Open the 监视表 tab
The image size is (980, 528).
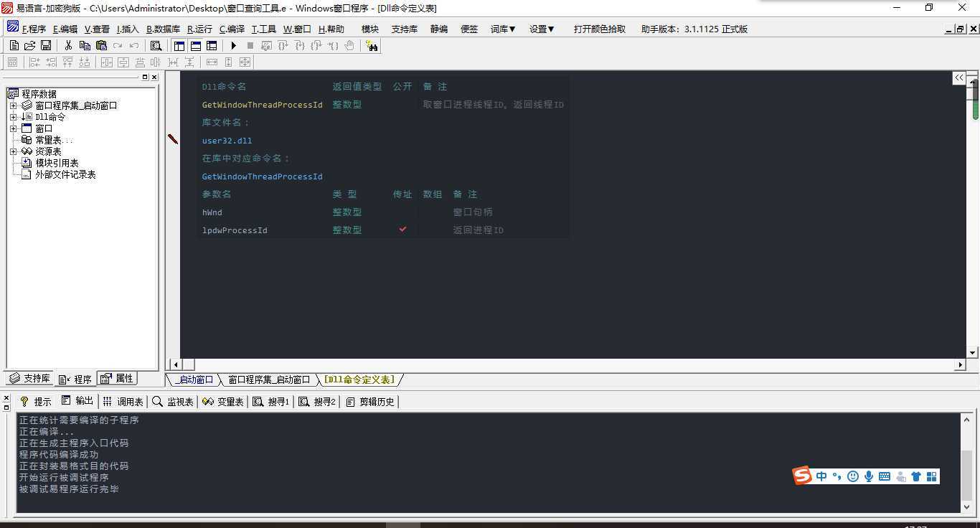click(x=173, y=402)
